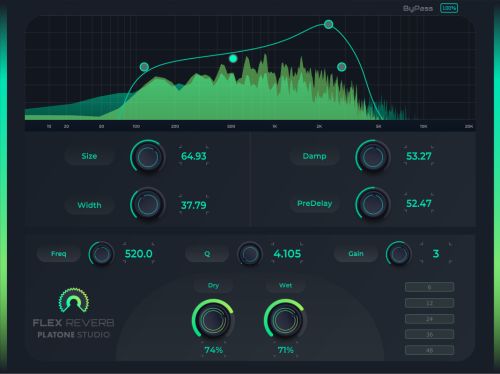
Task: Click the Freq value 520.0
Action: [x=139, y=254]
